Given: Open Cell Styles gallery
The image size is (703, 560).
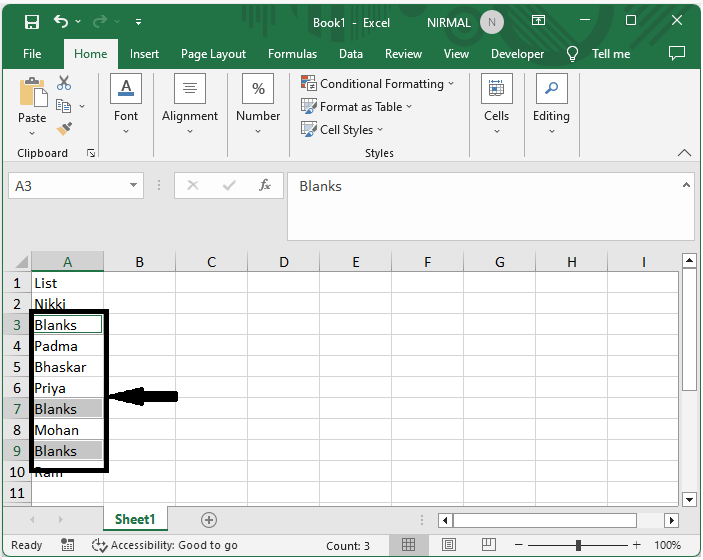Looking at the screenshot, I should [342, 130].
